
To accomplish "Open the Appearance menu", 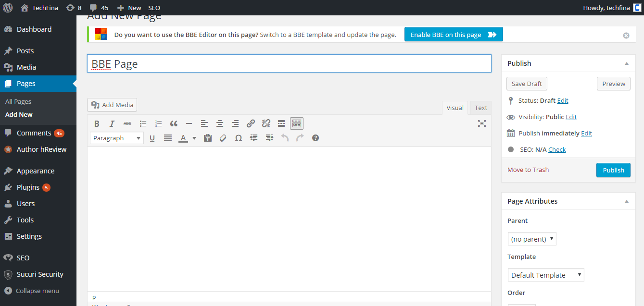I will (x=38, y=171).
